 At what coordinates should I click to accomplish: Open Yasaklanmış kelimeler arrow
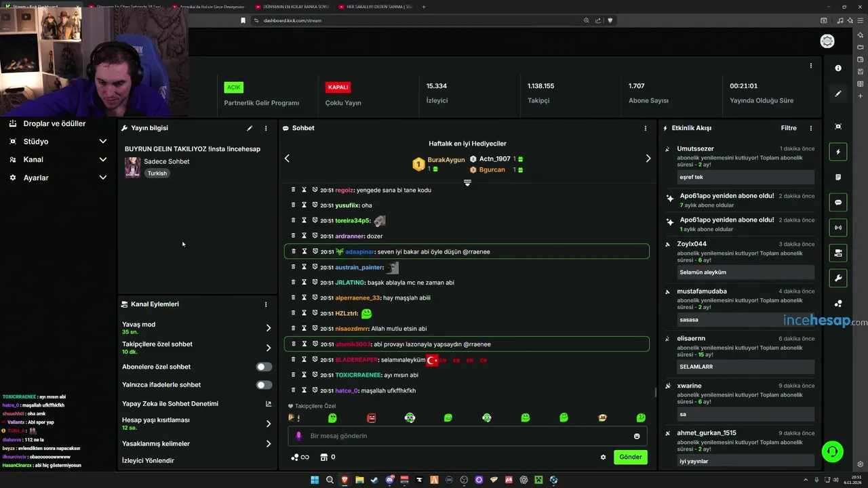269,444
